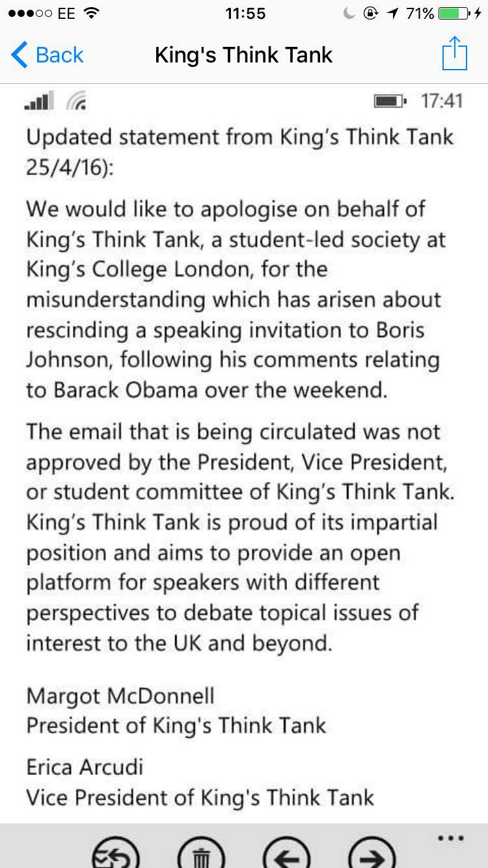Viewport: 488px width, 868px height.
Task: Go back using the Back label
Action: click(x=60, y=55)
